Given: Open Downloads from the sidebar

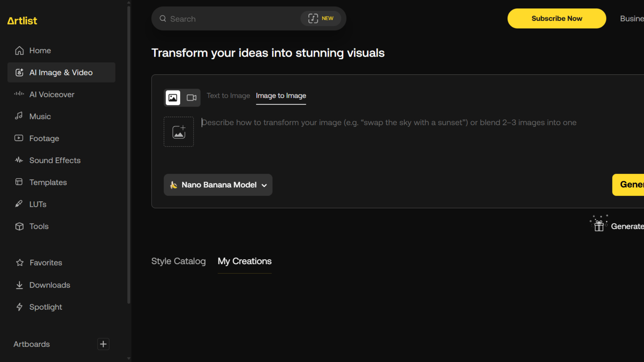Looking at the screenshot, I should click(x=50, y=285).
